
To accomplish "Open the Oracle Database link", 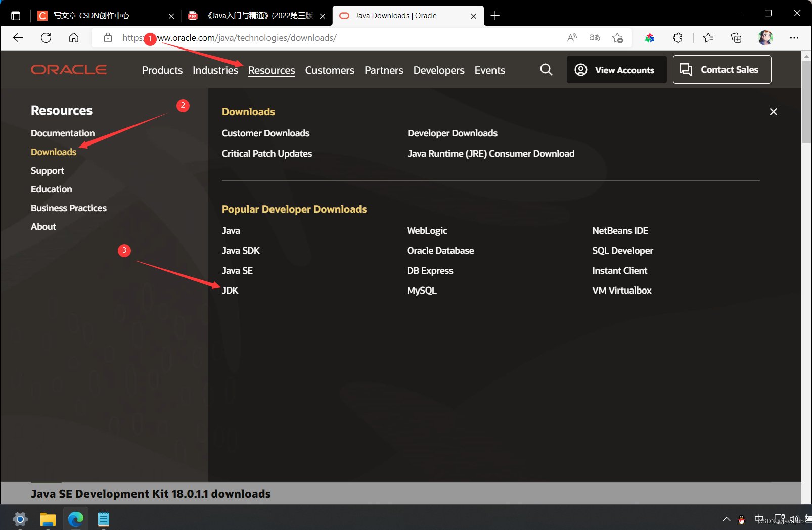I will click(440, 251).
